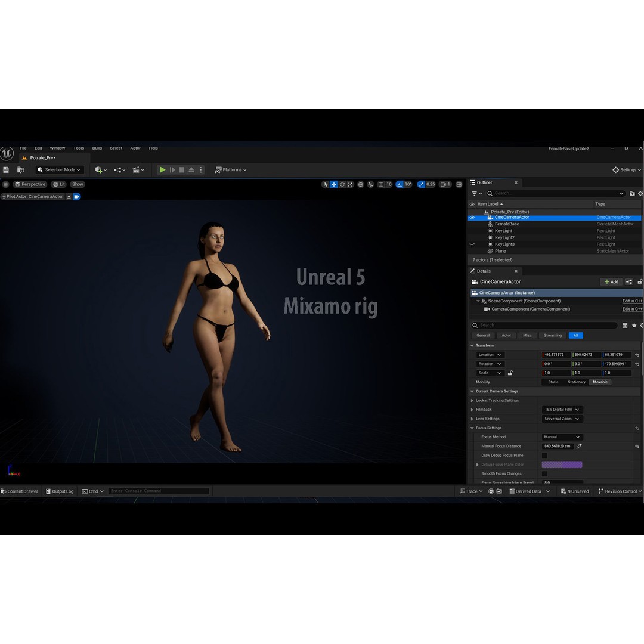
Task: Select the General filter tab in Details
Action: pyautogui.click(x=483, y=336)
